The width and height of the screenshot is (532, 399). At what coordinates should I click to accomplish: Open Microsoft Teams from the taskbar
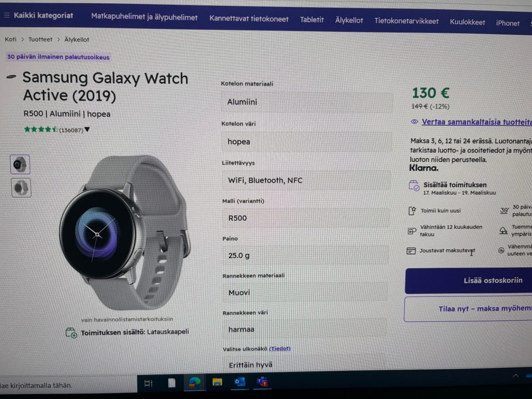262,382
